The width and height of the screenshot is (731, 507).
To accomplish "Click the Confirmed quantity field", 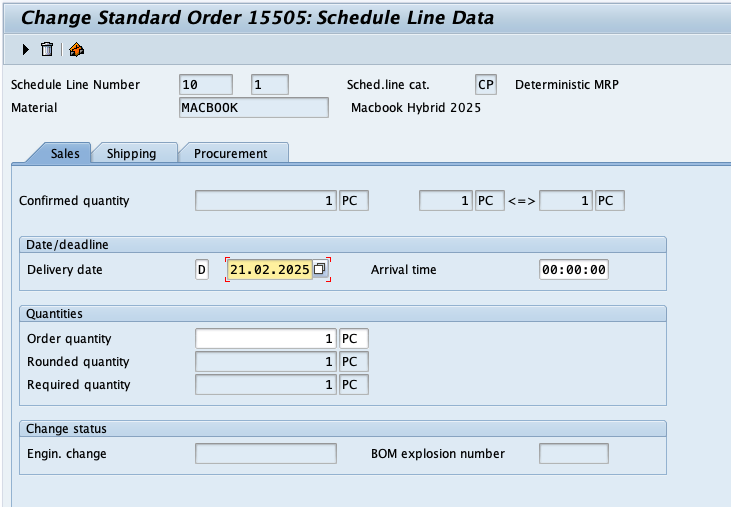I will (266, 200).
